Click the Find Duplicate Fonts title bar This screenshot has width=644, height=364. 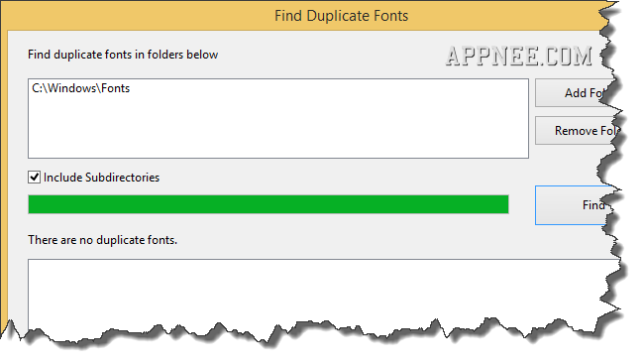coord(304,16)
